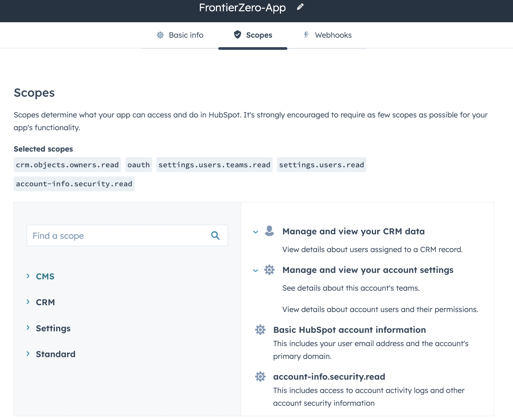Viewport: 513px width, 420px height.
Task: Click the shield icon on Scopes tab
Action: coord(238,35)
